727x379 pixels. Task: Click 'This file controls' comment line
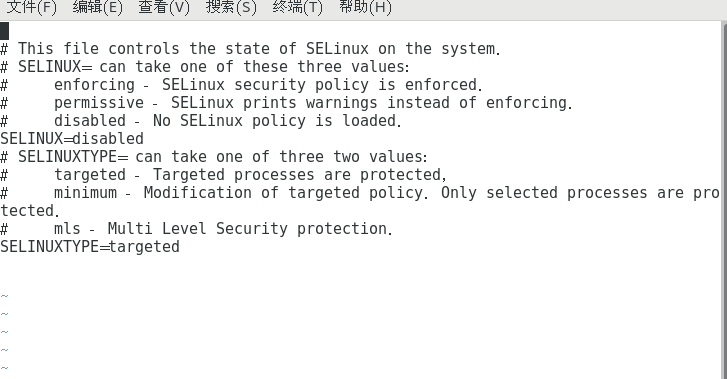[250, 49]
